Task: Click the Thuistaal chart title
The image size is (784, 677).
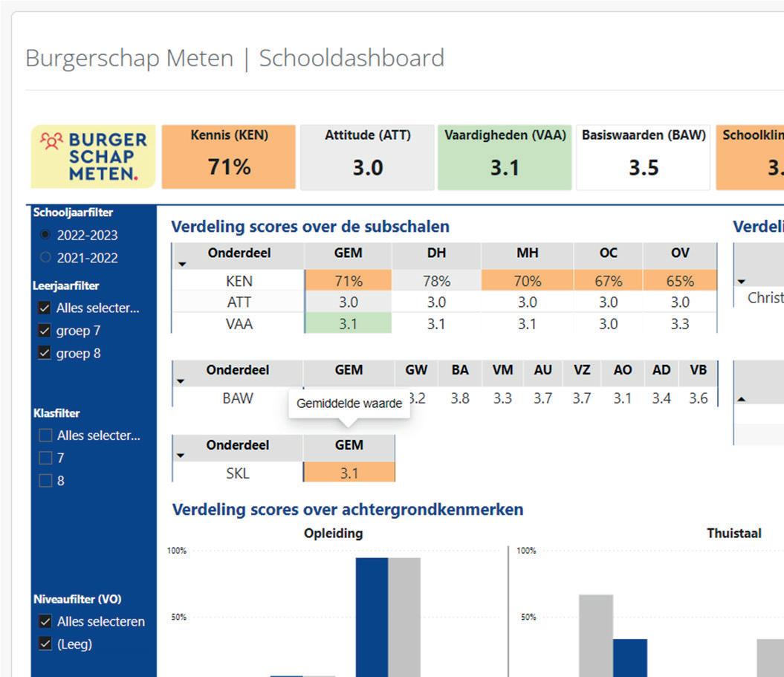Action: point(734,533)
